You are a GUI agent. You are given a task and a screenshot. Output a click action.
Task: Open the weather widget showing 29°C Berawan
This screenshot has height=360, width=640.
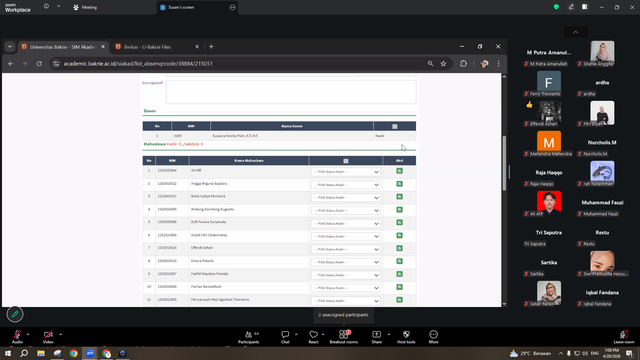(x=530, y=353)
